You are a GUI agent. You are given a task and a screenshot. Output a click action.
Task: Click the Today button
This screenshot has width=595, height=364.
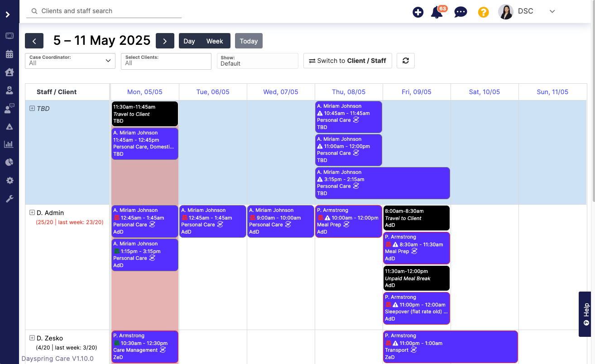click(249, 41)
